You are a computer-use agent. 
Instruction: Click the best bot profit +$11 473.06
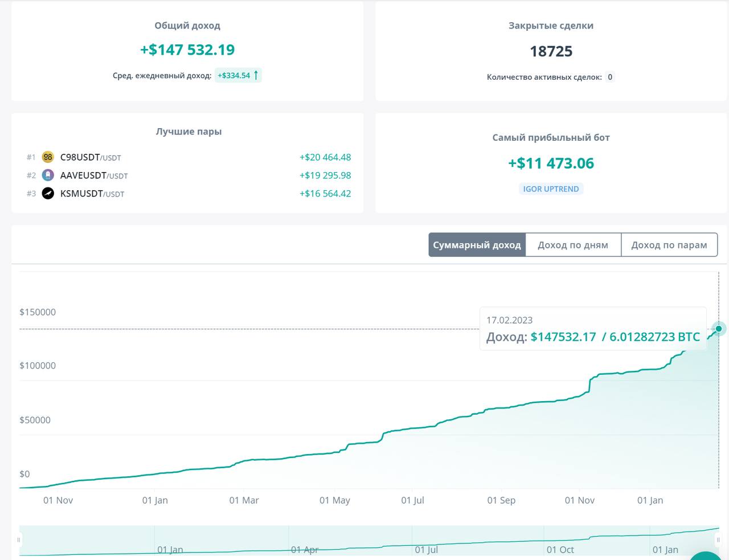pos(551,163)
